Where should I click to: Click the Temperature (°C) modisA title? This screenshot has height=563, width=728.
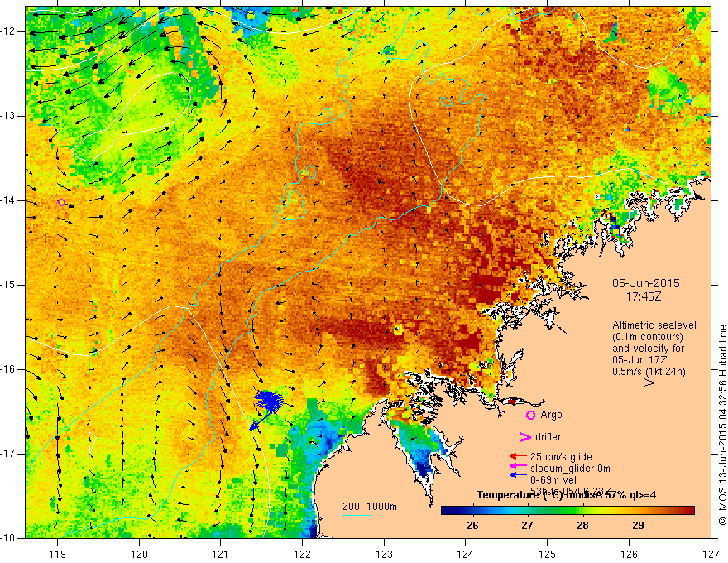566,495
